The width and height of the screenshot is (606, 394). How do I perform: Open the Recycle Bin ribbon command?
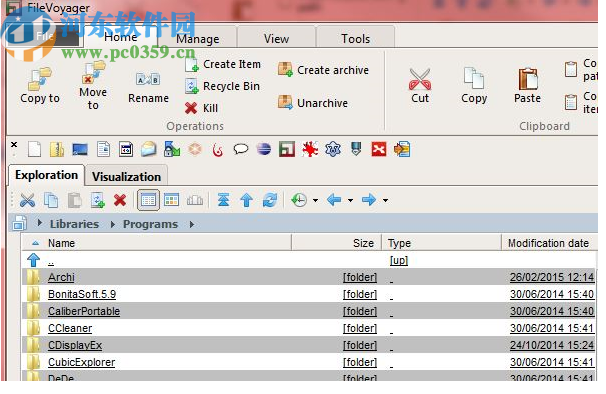223,86
